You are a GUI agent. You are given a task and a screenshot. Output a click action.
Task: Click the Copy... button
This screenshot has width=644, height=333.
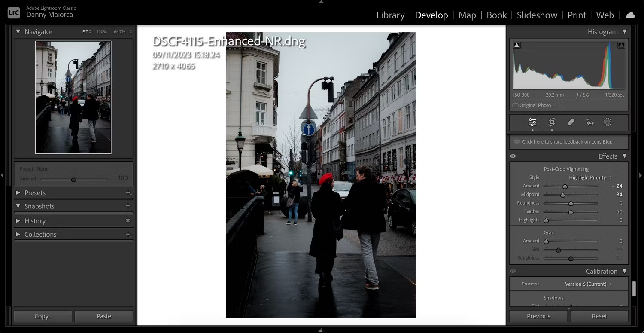point(43,316)
